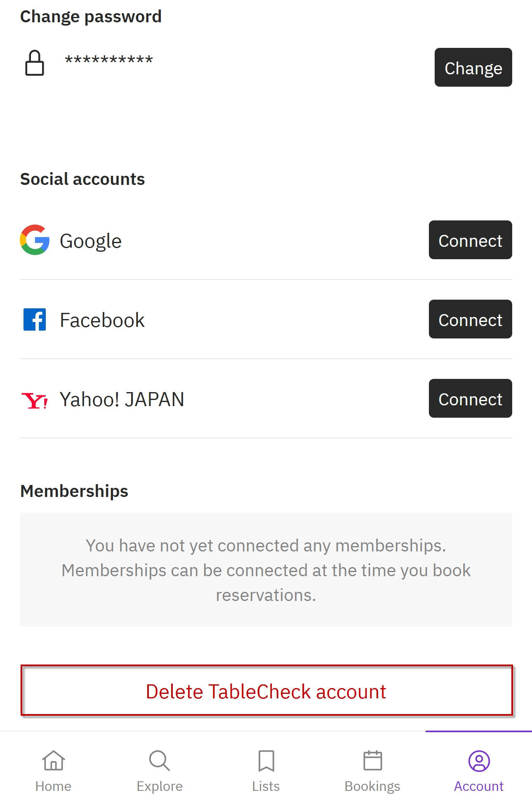Connect the Facebook account
Screen dimensions: 532x809
point(470,319)
